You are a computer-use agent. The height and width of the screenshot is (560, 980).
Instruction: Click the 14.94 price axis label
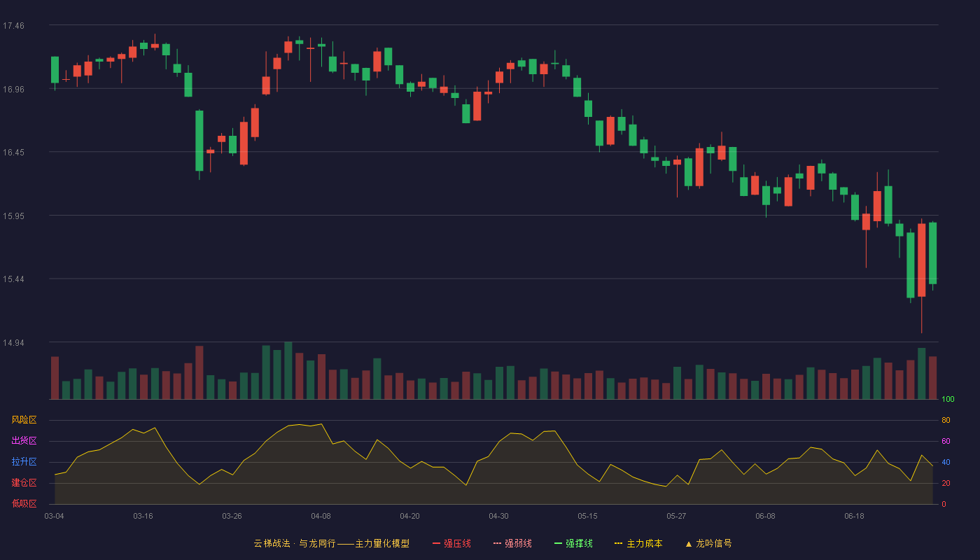pyautogui.click(x=13, y=342)
